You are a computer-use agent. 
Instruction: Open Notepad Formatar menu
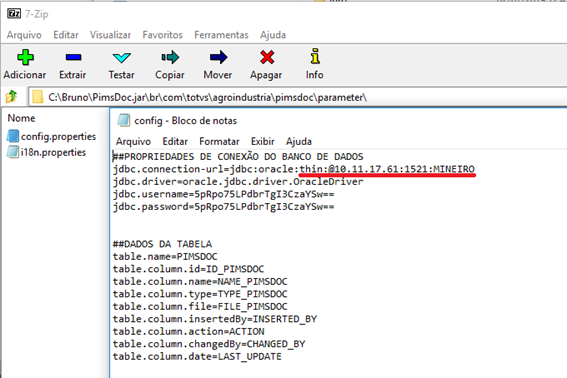[219, 141]
